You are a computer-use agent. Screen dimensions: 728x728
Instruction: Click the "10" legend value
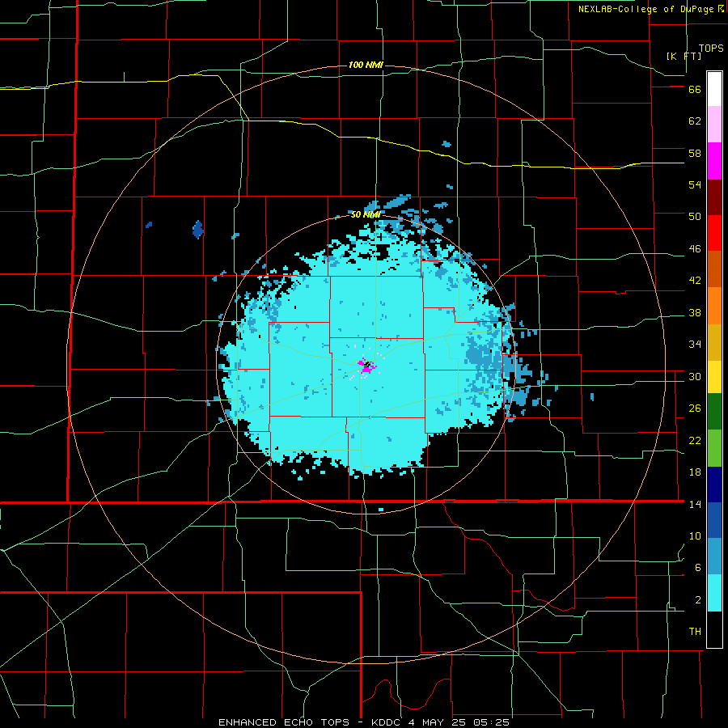pyautogui.click(x=695, y=535)
